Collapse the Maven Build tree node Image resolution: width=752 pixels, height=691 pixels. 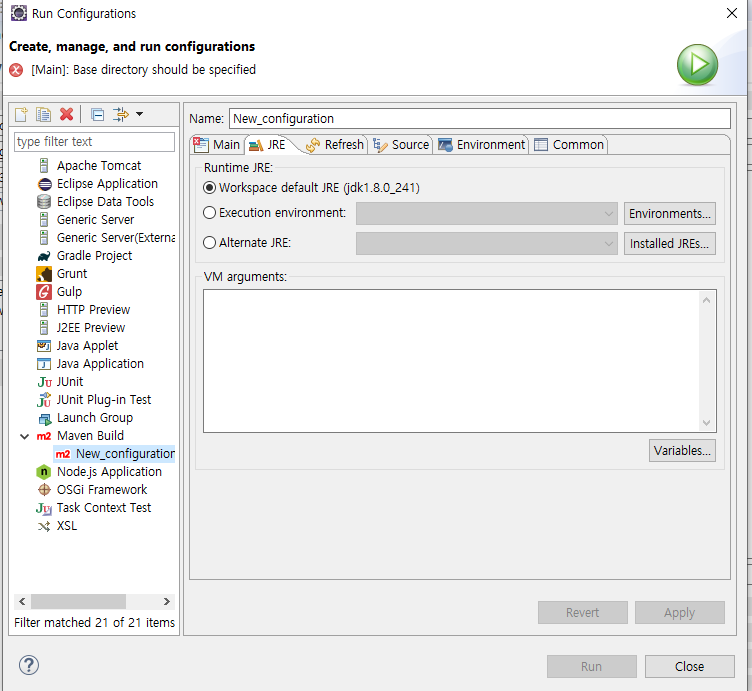[24, 436]
